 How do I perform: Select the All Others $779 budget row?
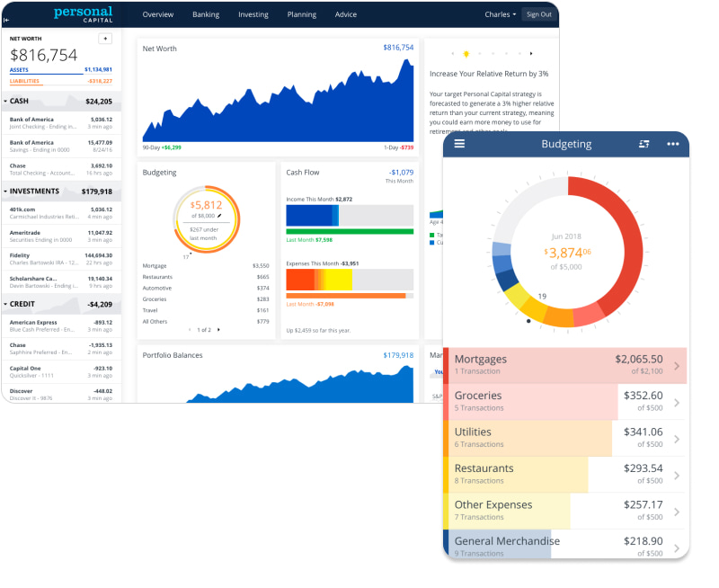click(206, 322)
